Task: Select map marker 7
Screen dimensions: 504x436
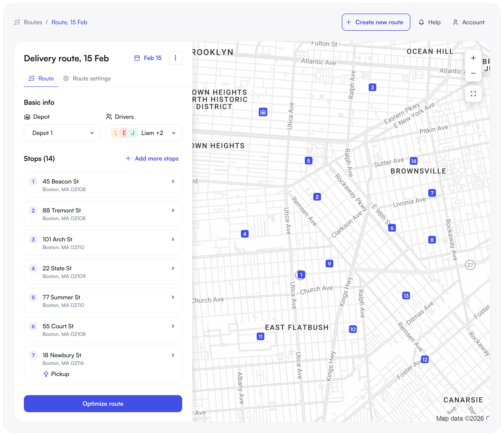Action: point(432,193)
